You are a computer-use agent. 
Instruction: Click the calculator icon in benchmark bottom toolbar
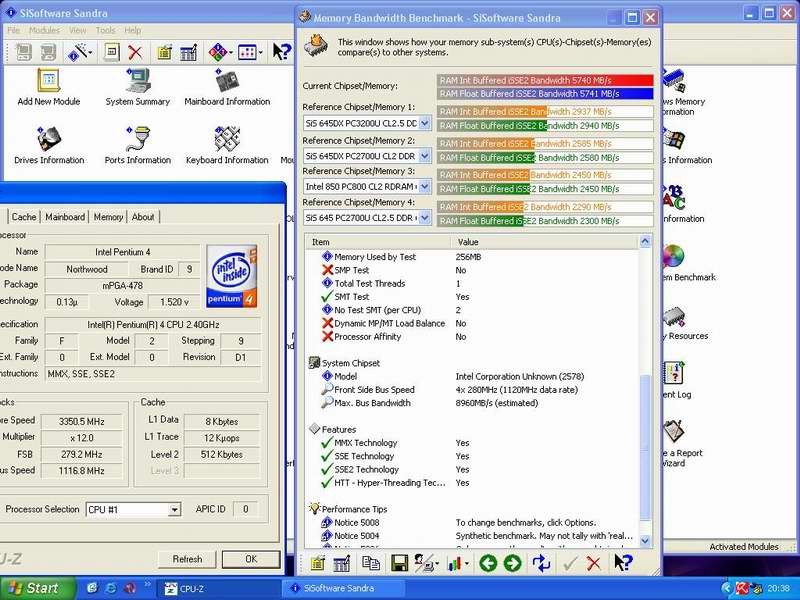(341, 563)
